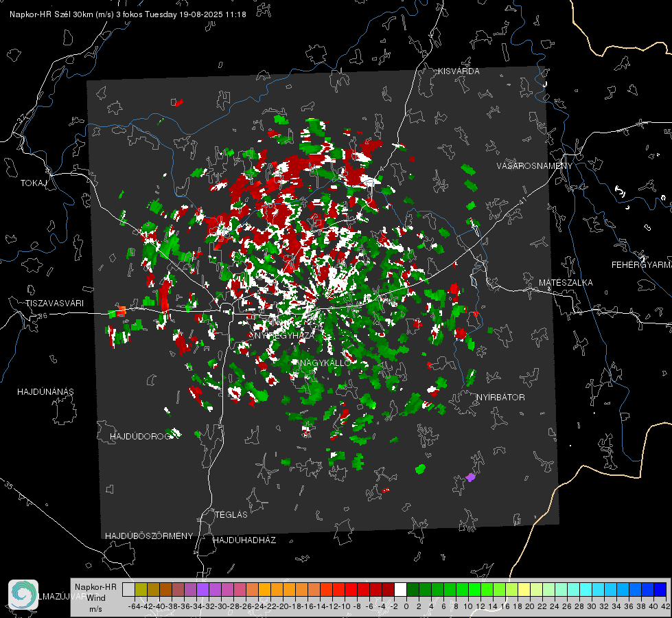Click the purple radar echo southeast of Nyírbátor
Screen dimensions: 672x618
coord(471,477)
